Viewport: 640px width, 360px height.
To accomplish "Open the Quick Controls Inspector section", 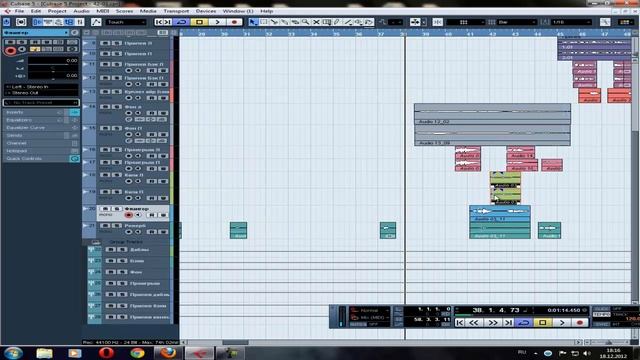I will point(41,159).
